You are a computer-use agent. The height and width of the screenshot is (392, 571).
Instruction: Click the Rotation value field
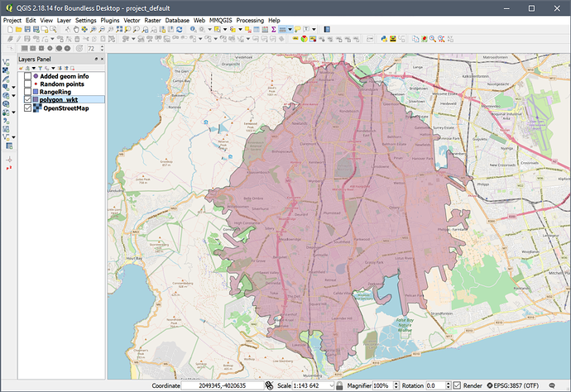pyautogui.click(x=435, y=385)
